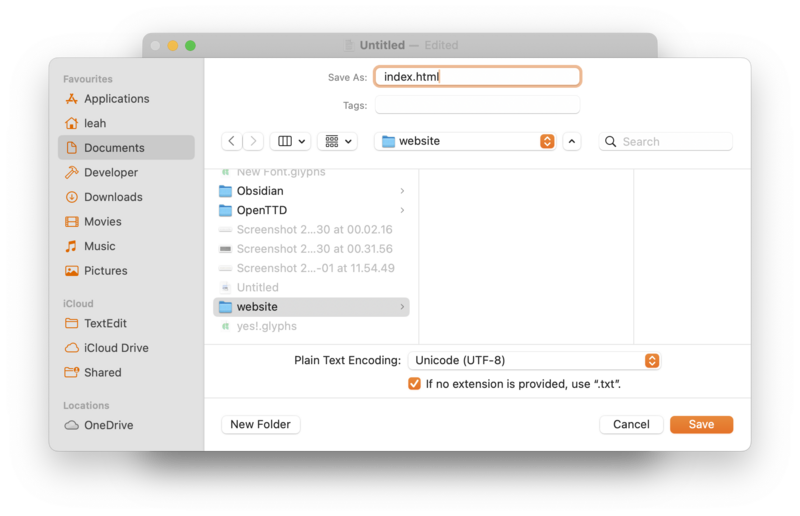Open the item grouping dropdown

coord(339,142)
